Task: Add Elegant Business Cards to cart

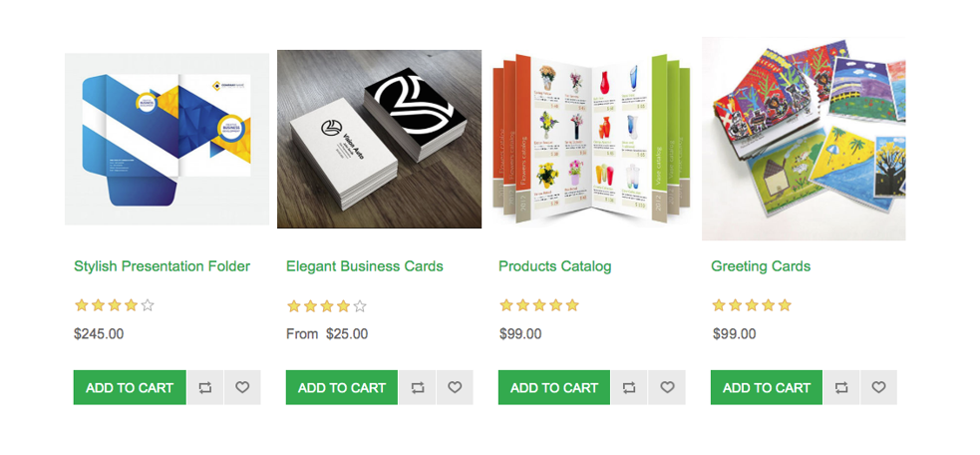Action: pos(342,387)
